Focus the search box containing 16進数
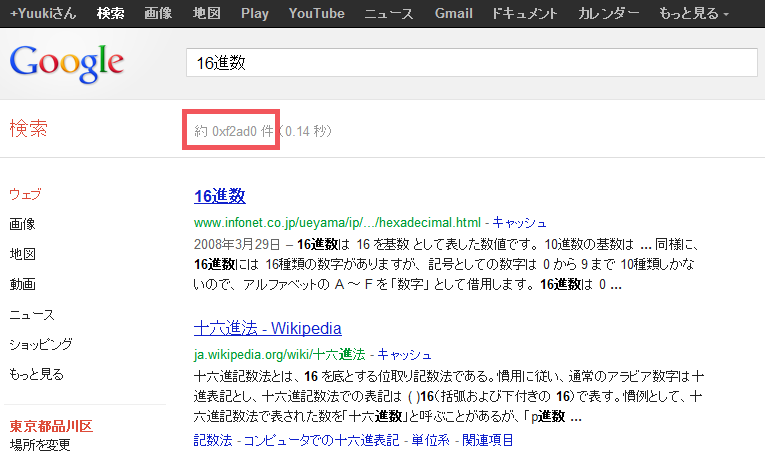This screenshot has height=462, width=765. coord(471,62)
